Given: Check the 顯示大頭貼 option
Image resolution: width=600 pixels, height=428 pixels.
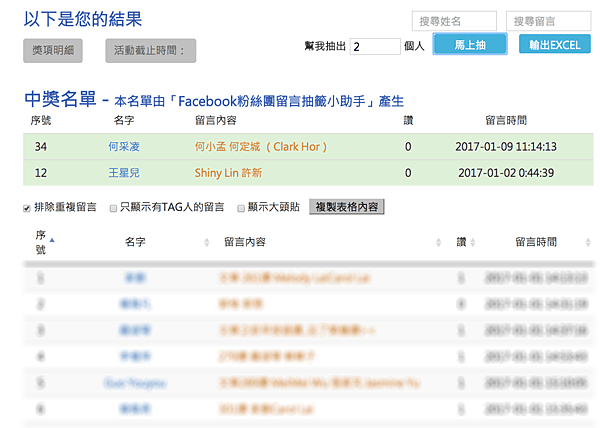Looking at the screenshot, I should tap(240, 208).
